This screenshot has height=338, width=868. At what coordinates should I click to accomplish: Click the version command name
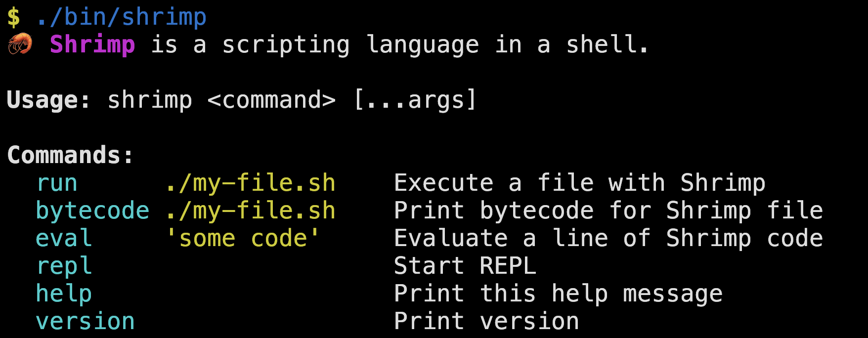85,322
